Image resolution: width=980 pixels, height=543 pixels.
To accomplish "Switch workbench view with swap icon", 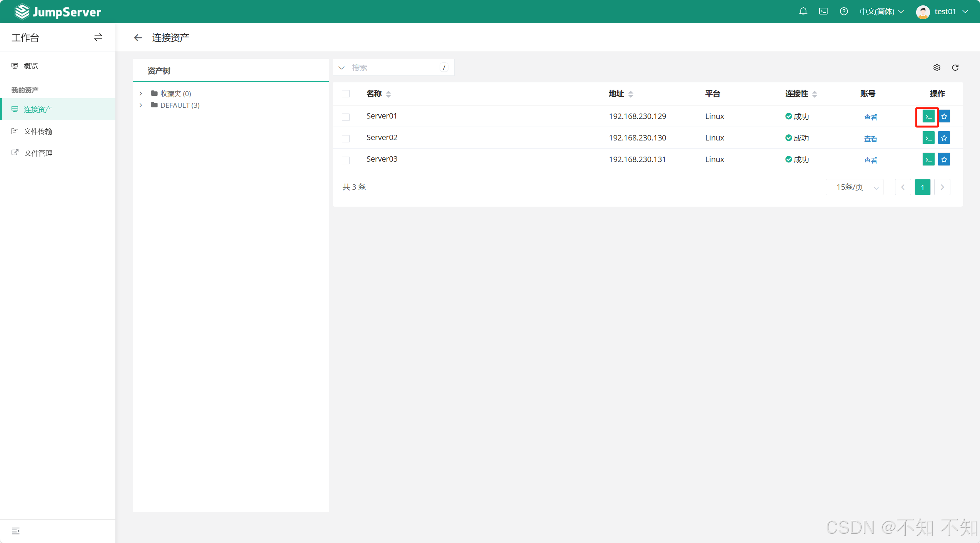I will [98, 37].
